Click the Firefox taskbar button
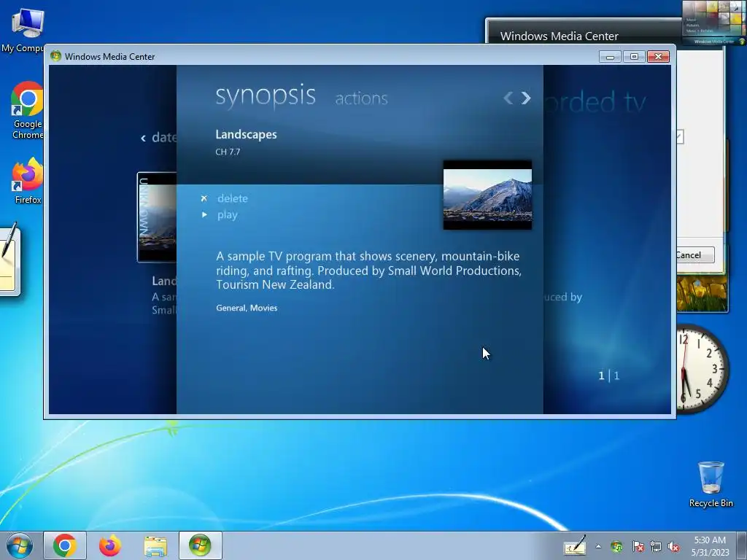 coord(110,545)
